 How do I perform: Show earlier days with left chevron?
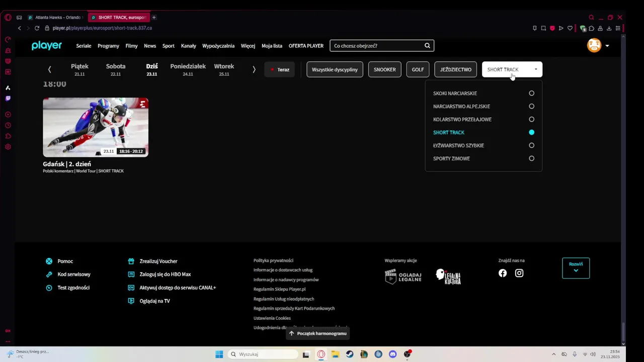(49, 69)
